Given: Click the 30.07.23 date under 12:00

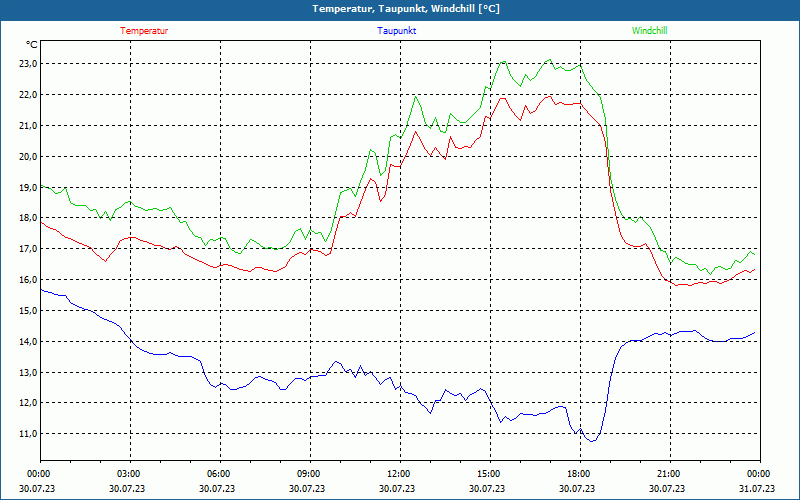Looking at the screenshot, I should click(x=398, y=489).
